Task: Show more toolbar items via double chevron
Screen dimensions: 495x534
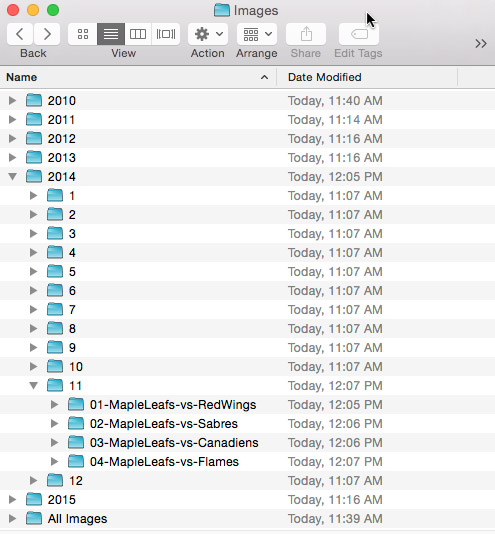Action: point(481,44)
